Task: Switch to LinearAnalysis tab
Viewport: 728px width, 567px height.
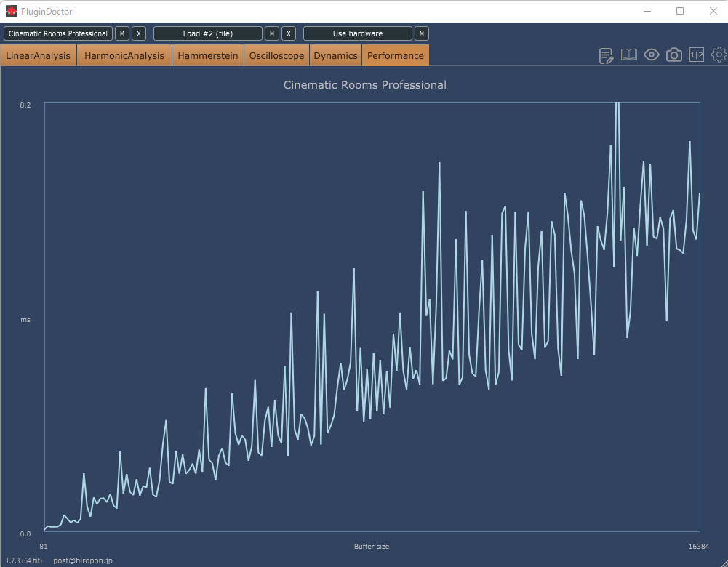Action: pyautogui.click(x=38, y=56)
